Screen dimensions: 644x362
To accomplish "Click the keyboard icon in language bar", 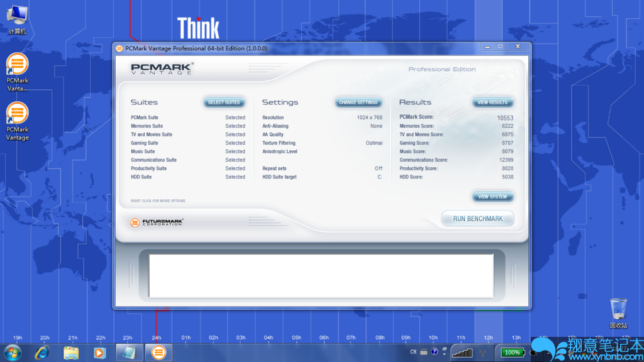I will pos(424,352).
